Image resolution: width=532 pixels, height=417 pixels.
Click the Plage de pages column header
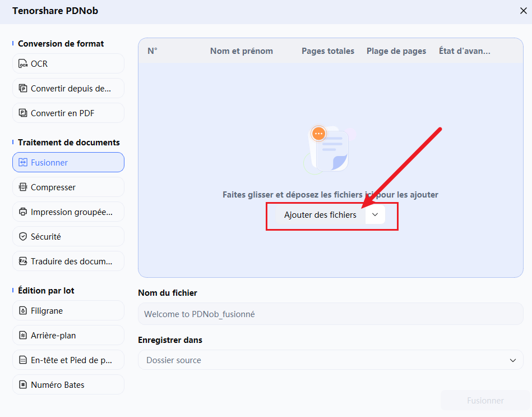tap(396, 51)
